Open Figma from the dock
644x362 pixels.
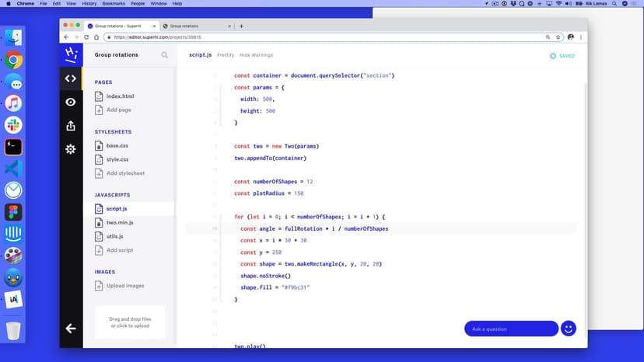(13, 212)
